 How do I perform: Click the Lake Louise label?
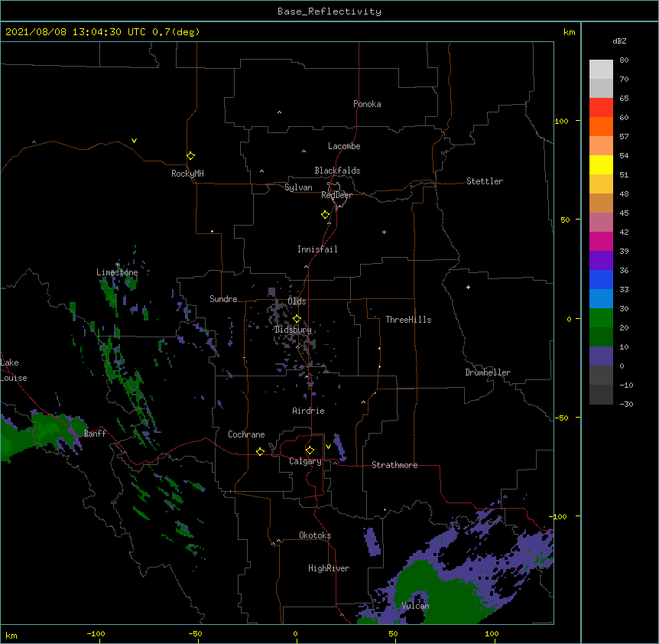click(14, 370)
